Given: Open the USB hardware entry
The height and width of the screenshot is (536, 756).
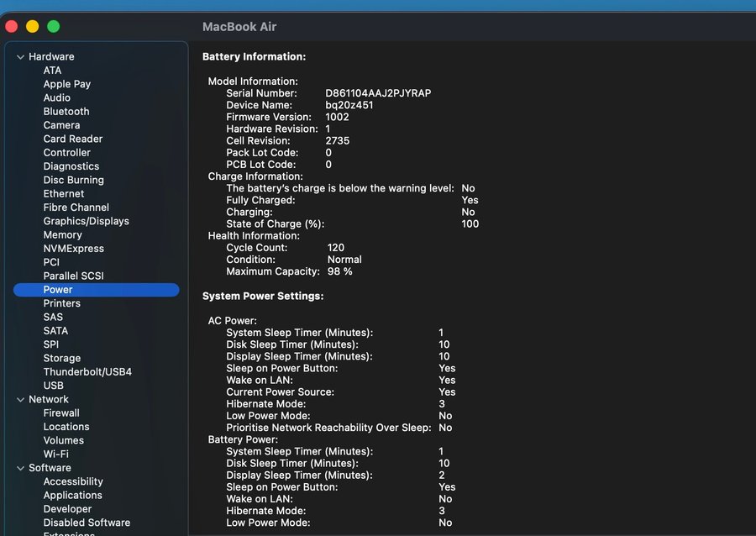Looking at the screenshot, I should click(53, 386).
